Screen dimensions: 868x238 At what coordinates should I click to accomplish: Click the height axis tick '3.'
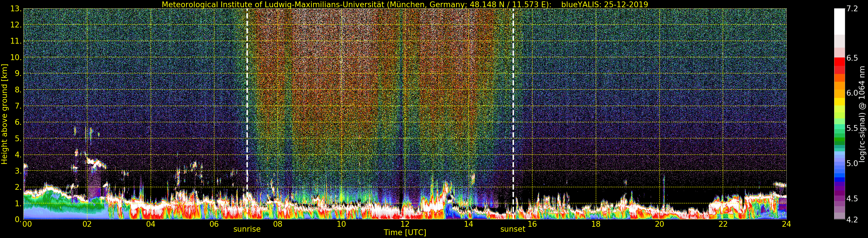coord(18,171)
